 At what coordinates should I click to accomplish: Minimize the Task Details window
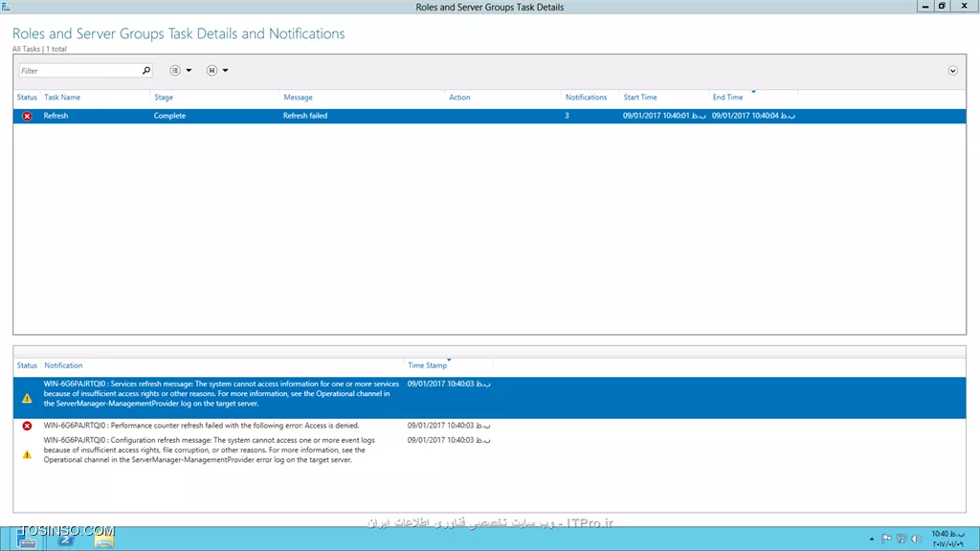(x=925, y=7)
